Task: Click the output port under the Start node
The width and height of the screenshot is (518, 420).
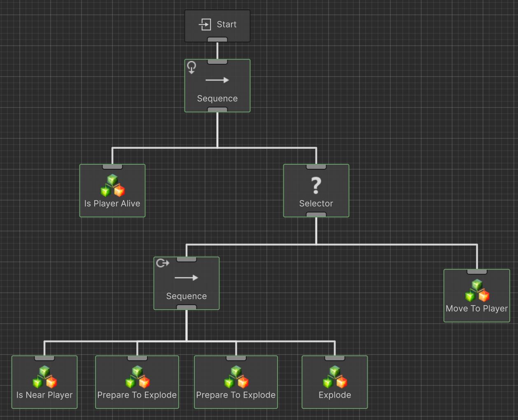Action: (x=217, y=40)
